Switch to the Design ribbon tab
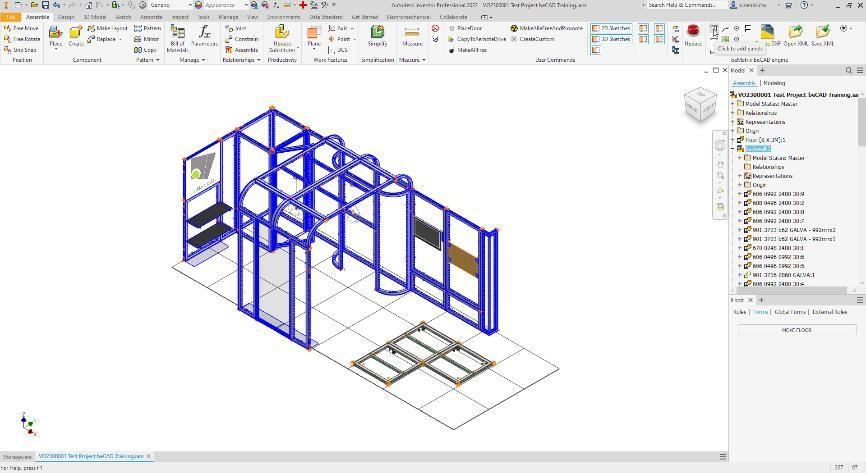 66,17
